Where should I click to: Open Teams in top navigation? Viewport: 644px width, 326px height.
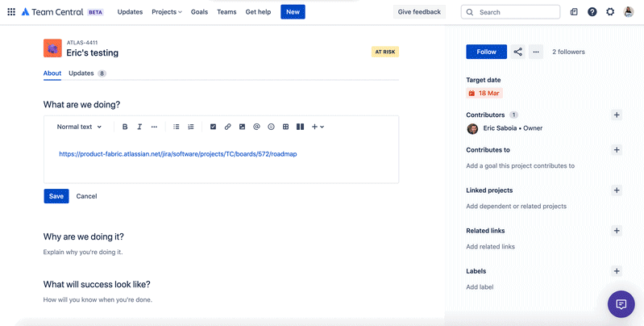[226, 12]
